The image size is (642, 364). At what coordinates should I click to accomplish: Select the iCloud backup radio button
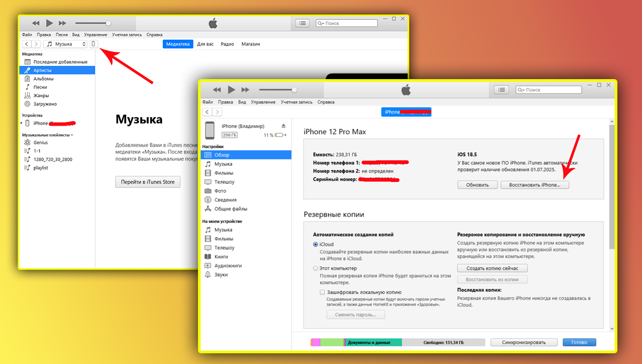coord(316,244)
